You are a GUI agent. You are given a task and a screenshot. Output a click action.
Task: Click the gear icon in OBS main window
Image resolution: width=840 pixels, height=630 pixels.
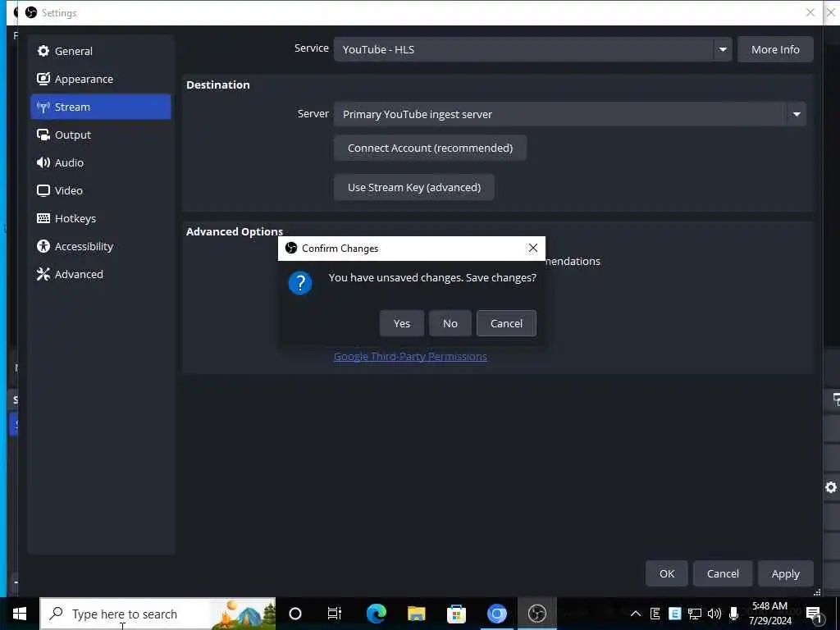[831, 487]
